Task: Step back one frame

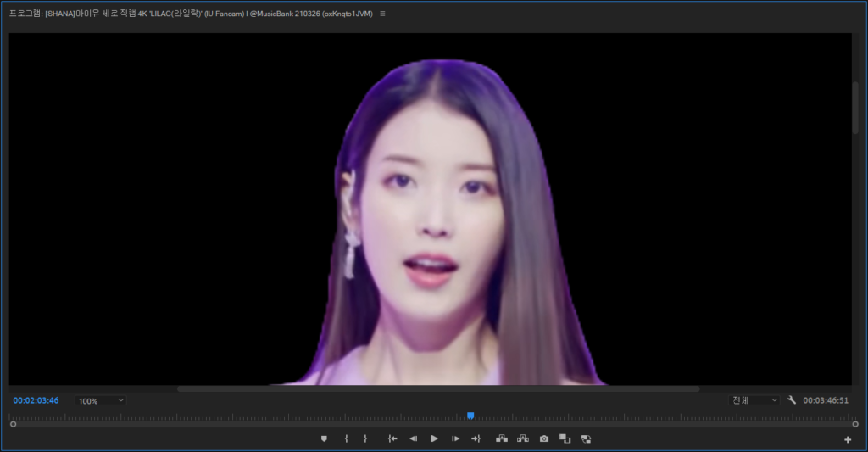Action: tap(413, 438)
